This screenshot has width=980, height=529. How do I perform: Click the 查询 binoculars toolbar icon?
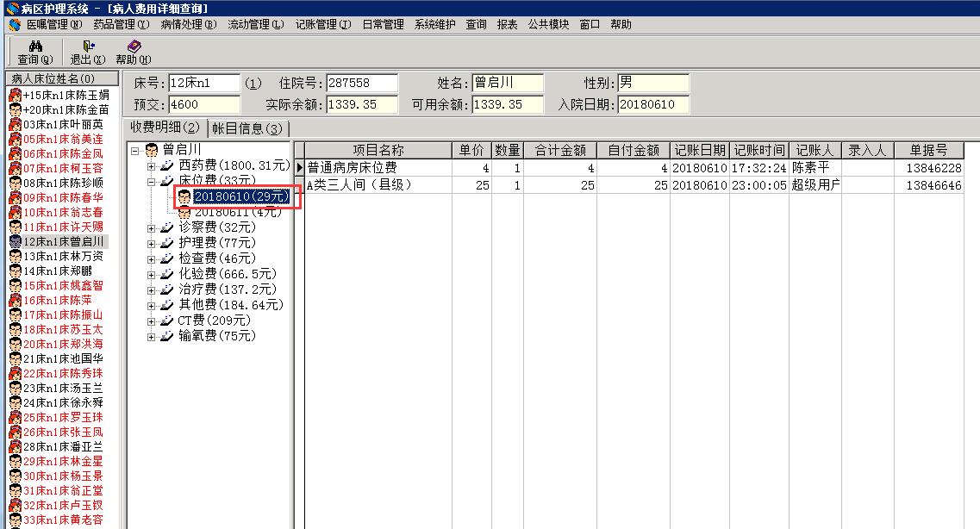click(35, 47)
